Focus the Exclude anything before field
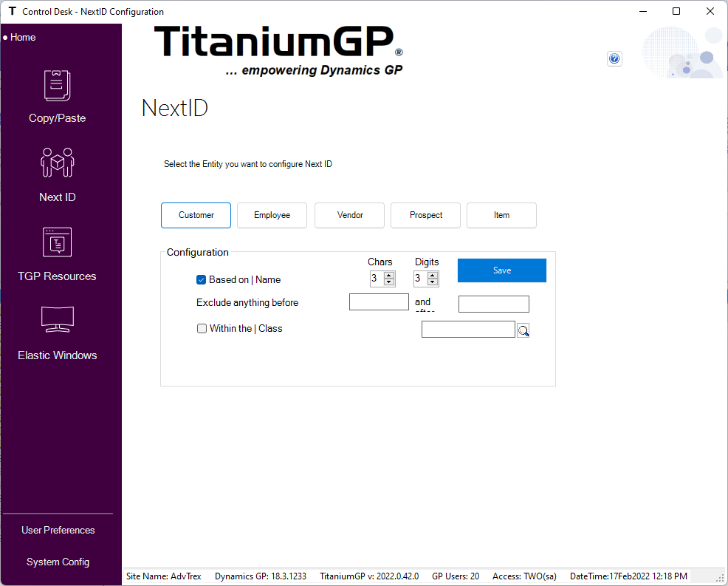728x586 pixels. coord(379,302)
